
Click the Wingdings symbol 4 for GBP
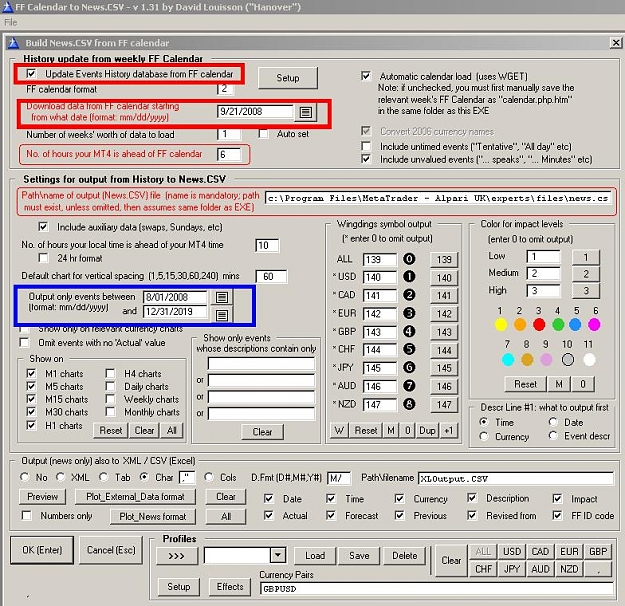tap(409, 331)
